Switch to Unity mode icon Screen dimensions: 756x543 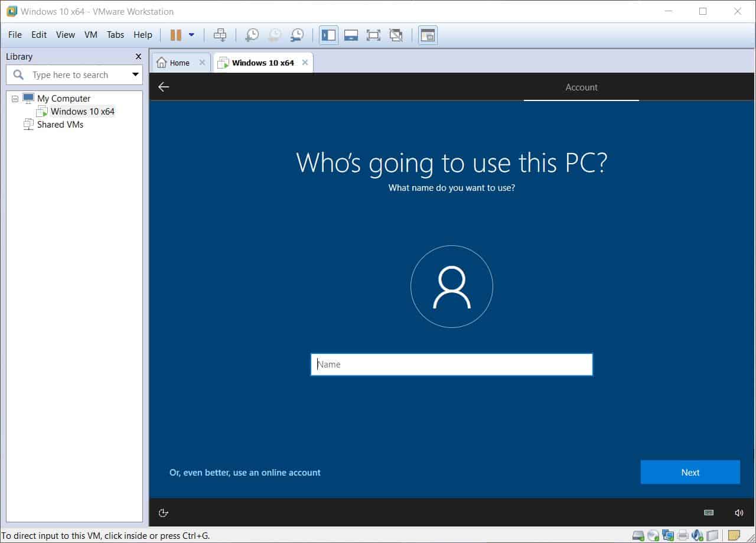click(396, 35)
